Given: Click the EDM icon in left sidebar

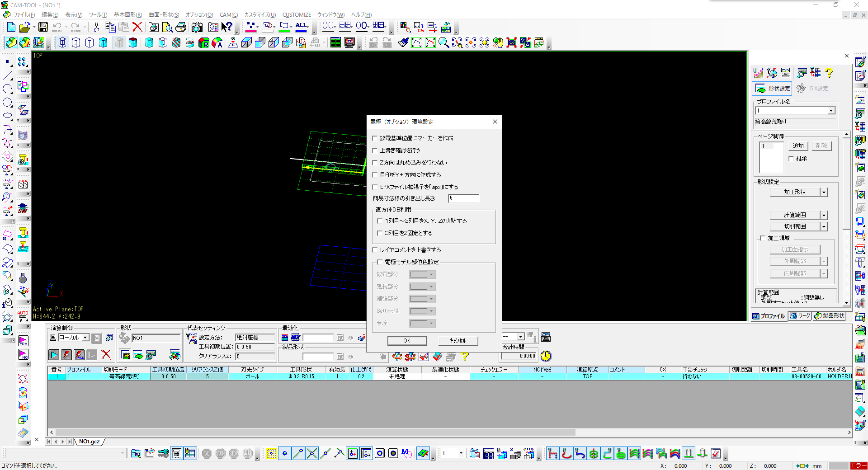Looking at the screenshot, I should [23, 341].
